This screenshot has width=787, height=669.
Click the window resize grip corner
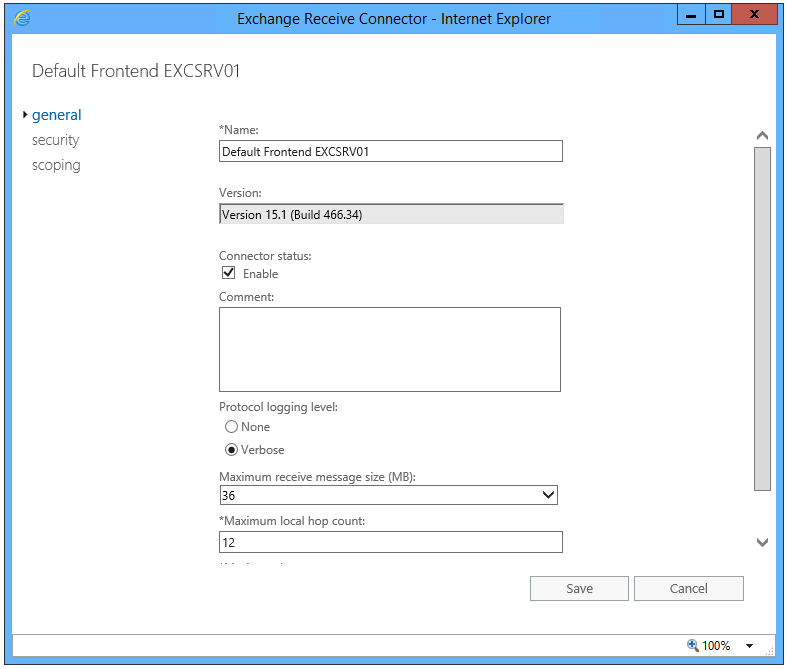[x=769, y=651]
